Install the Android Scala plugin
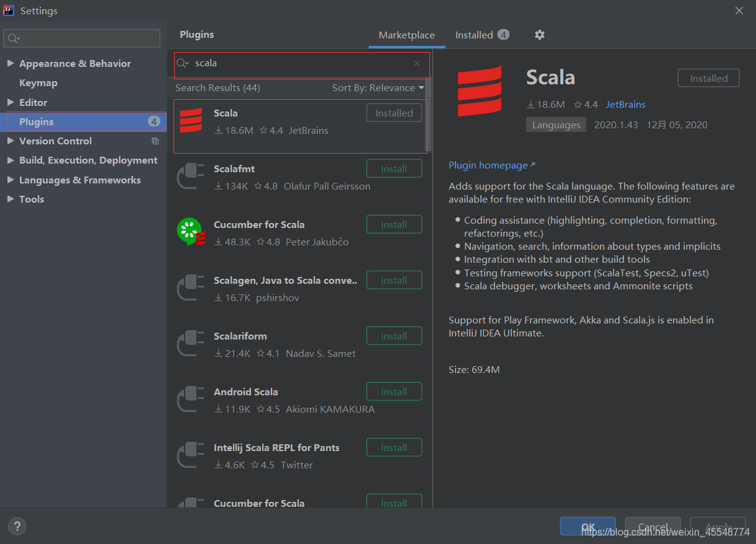Image resolution: width=756 pixels, height=544 pixels. [x=394, y=392]
